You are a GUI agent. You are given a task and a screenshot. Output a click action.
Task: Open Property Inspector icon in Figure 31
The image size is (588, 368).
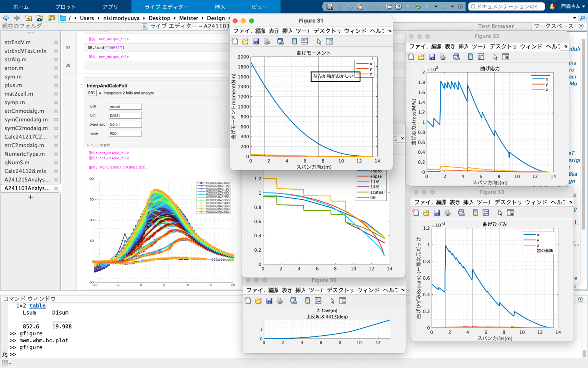click(329, 41)
